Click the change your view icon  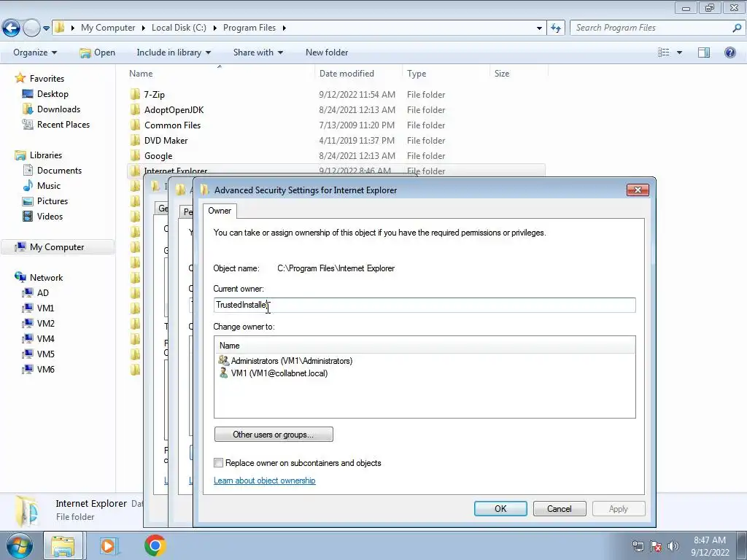664,52
